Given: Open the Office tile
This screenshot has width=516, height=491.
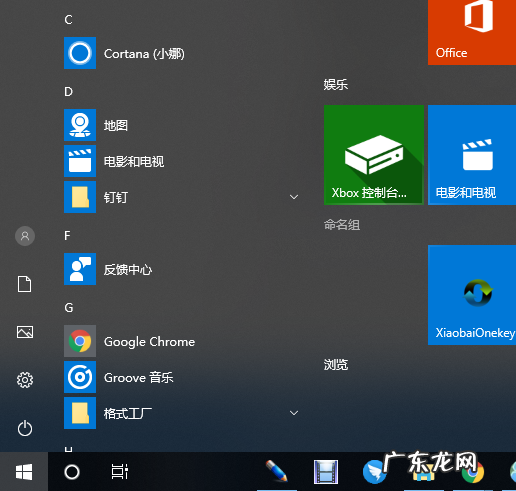Looking at the screenshot, I should pos(472,32).
